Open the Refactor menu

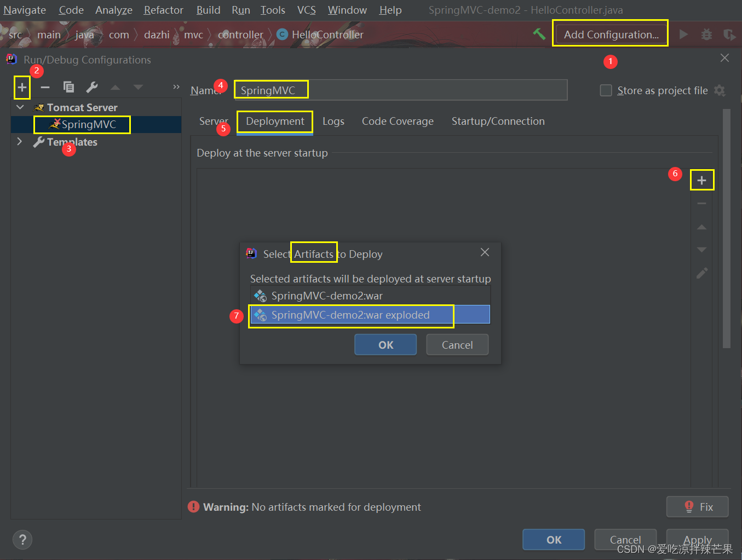tap(163, 10)
